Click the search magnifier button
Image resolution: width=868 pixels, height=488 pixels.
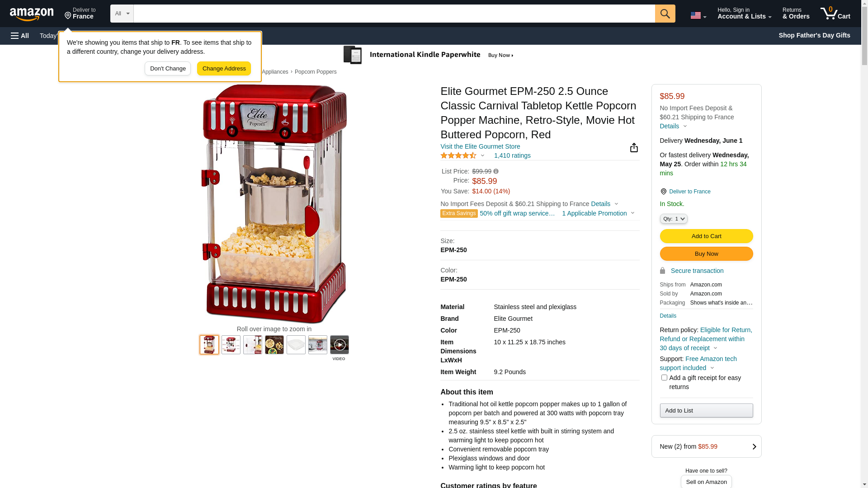[x=665, y=14]
